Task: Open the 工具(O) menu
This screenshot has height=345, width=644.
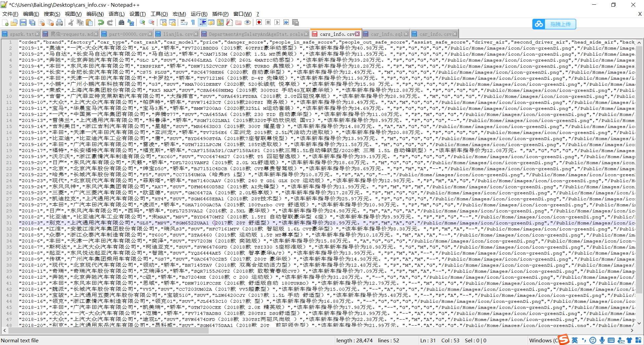Action: tap(159, 14)
